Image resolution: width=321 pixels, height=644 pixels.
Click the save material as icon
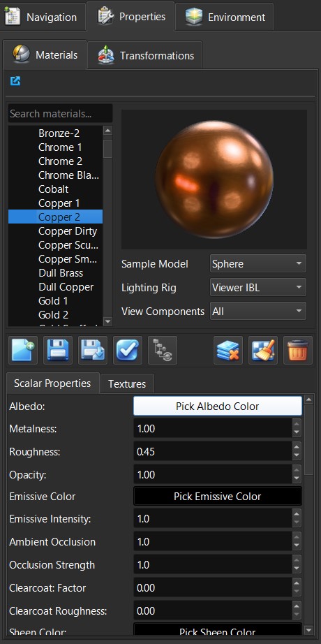coord(93,351)
